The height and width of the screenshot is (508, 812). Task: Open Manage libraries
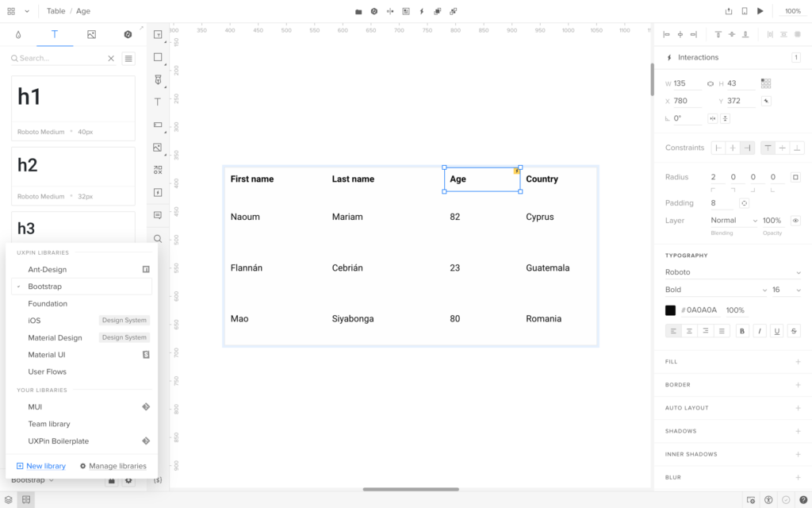click(113, 466)
